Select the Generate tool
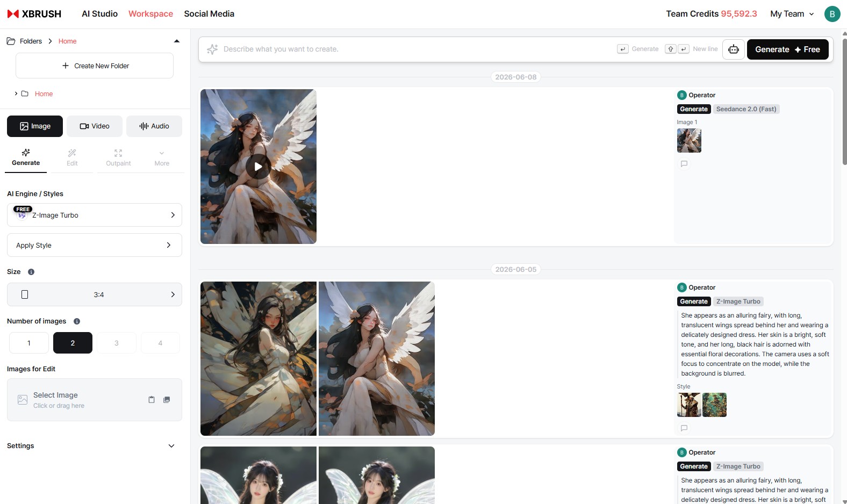Screen dimensions: 847x504 (26, 158)
